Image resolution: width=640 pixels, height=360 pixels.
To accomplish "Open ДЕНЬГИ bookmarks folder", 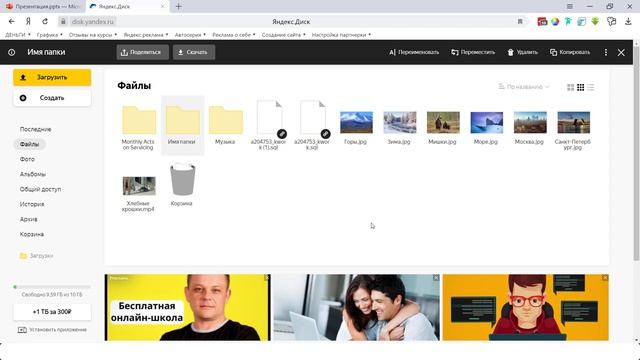I will coord(18,35).
